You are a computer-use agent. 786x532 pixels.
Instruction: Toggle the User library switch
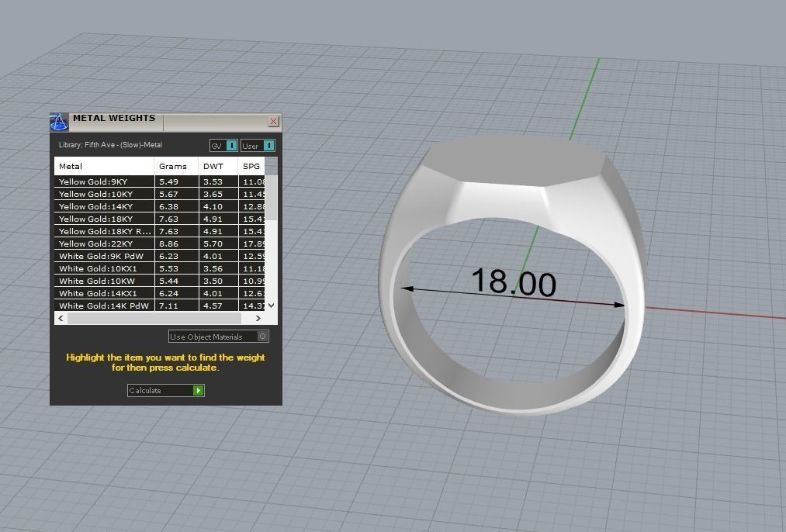point(258,146)
